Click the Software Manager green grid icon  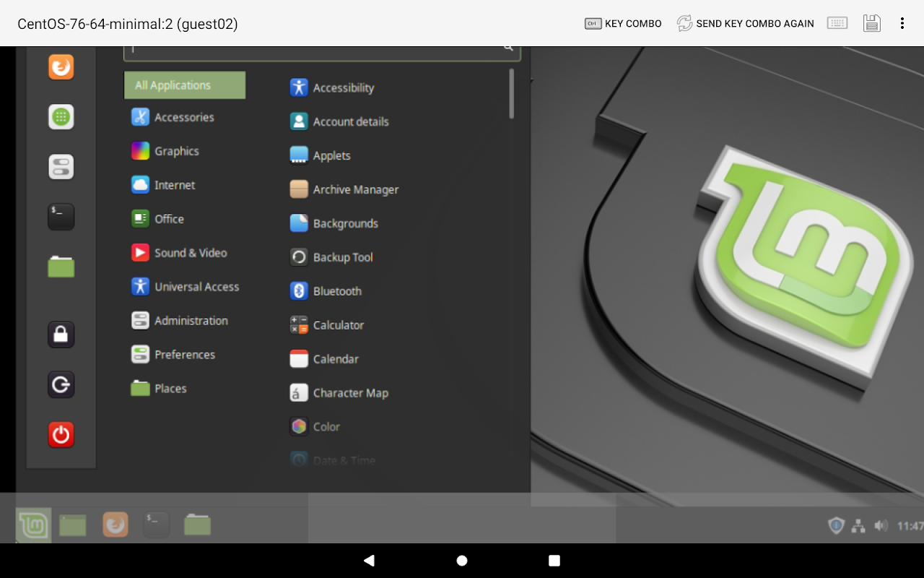(61, 117)
